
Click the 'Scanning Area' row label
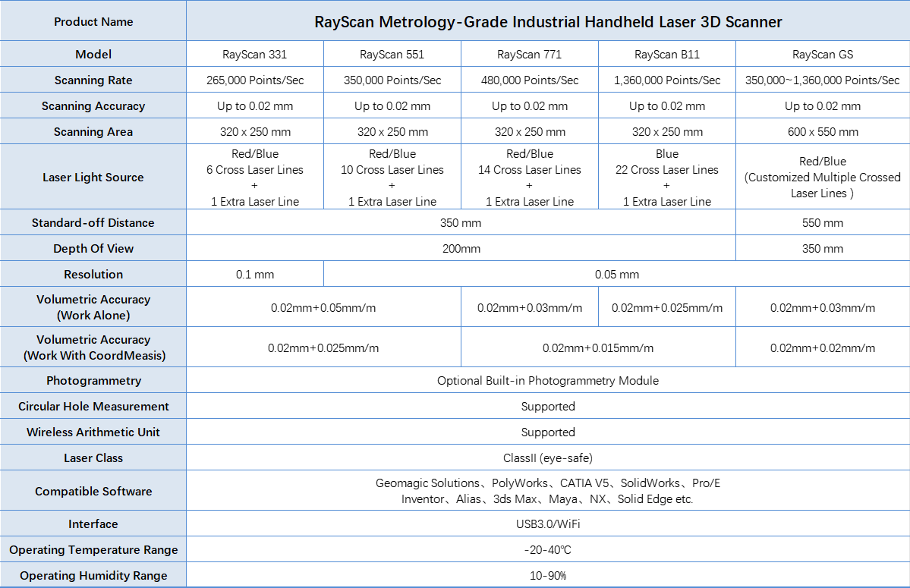coord(93,131)
